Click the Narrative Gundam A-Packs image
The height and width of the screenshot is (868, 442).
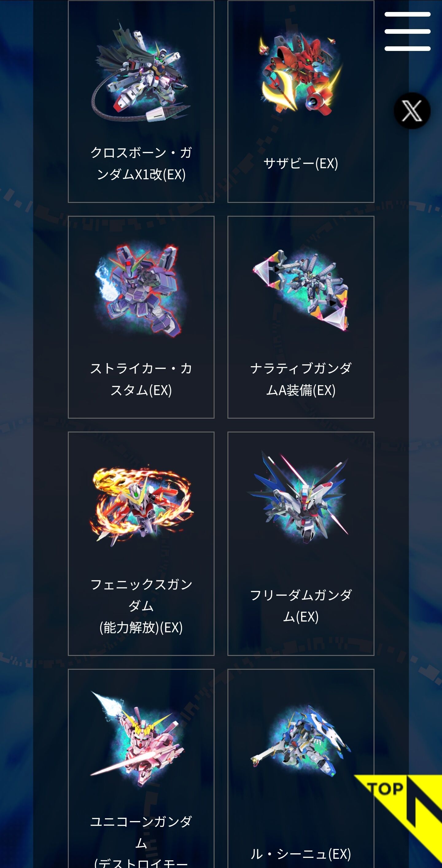tap(300, 290)
